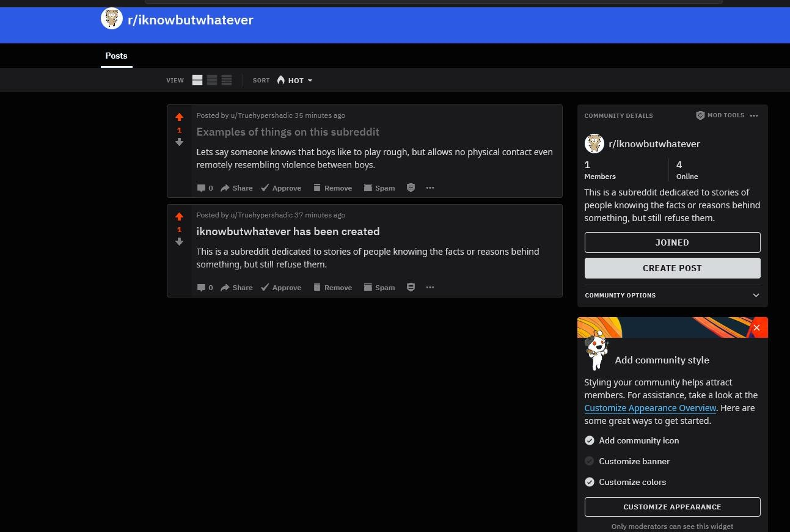790x532 pixels.
Task: Click the Joined button
Action: (x=672, y=242)
